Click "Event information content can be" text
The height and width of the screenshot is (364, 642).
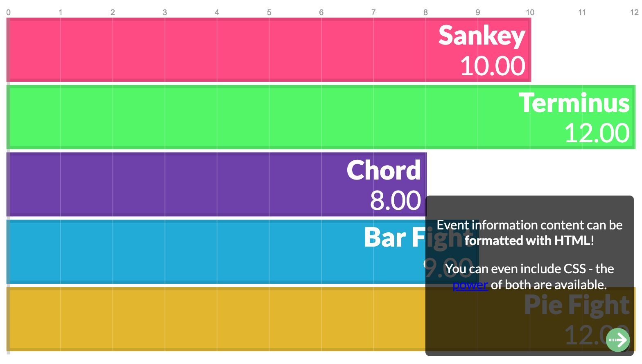click(x=529, y=225)
